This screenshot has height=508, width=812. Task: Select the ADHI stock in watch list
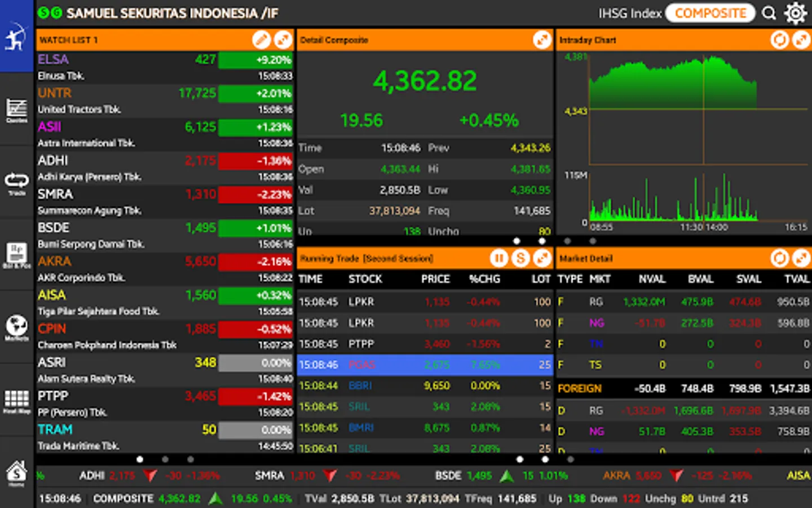165,168
